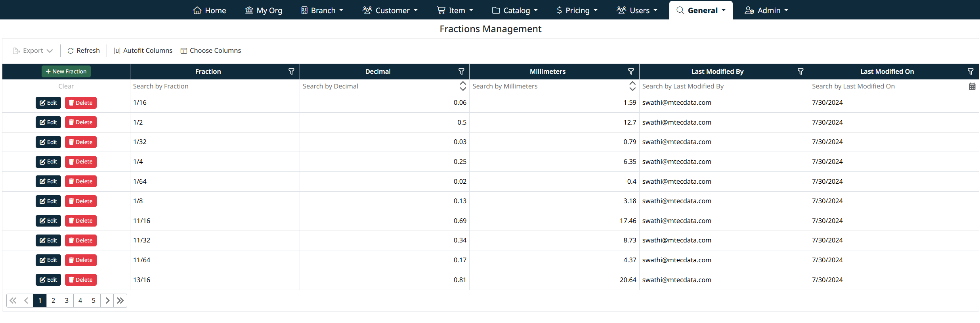The width and height of the screenshot is (980, 323).
Task: Focus the Search by Fraction input
Action: point(214,87)
